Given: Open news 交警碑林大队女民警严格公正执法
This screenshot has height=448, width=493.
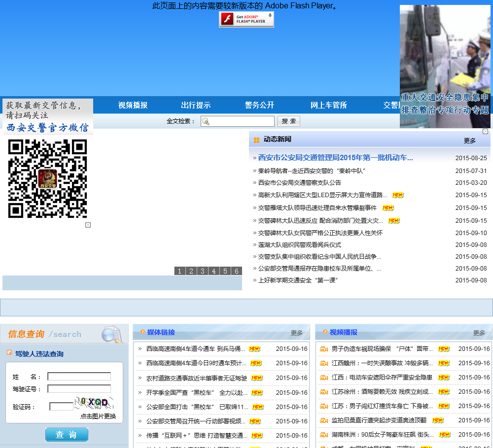Looking at the screenshot, I should [x=320, y=233].
